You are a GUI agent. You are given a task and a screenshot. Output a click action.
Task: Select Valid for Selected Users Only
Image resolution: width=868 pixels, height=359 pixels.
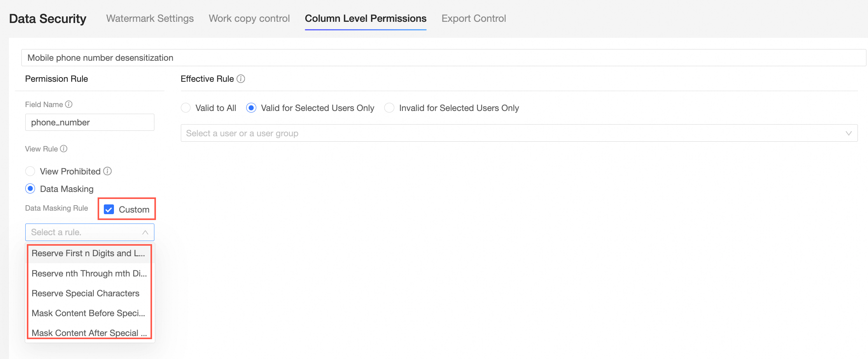251,108
